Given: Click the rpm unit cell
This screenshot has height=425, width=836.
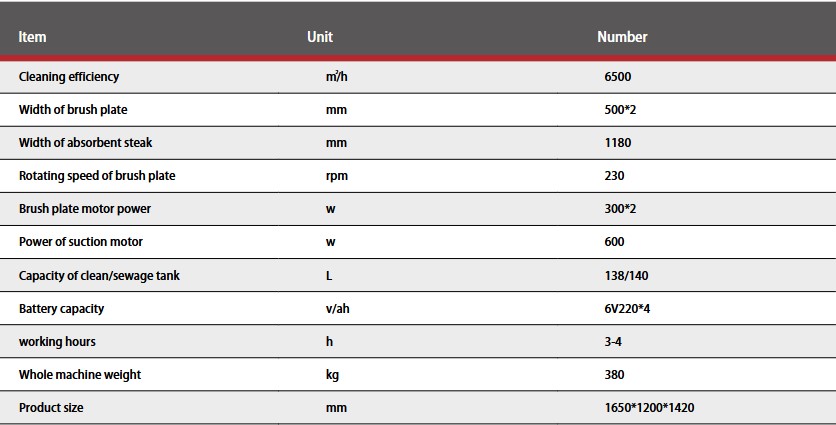Looking at the screenshot, I should click(x=337, y=176).
